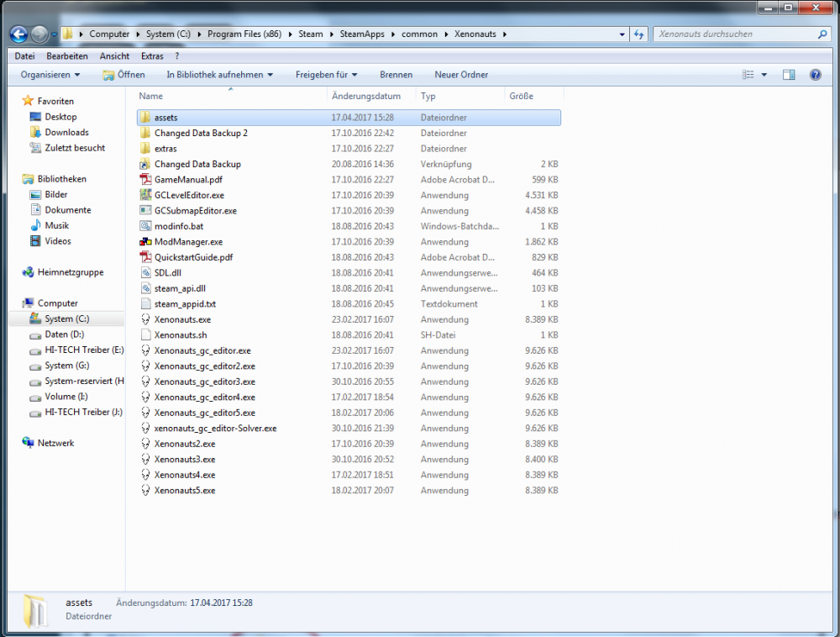The height and width of the screenshot is (637, 840).
Task: Click the Netzwerk icon in sidebar
Action: (x=28, y=443)
